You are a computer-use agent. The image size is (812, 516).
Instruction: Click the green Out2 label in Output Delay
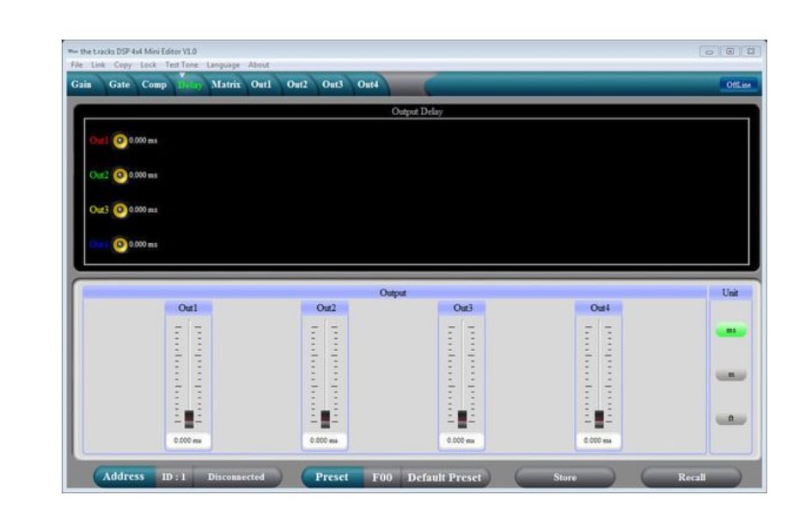(x=99, y=175)
